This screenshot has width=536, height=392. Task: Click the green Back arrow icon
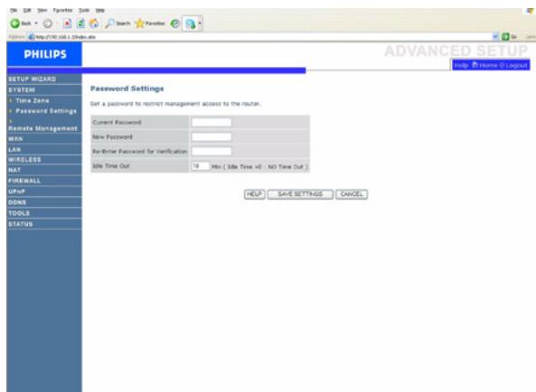click(14, 23)
